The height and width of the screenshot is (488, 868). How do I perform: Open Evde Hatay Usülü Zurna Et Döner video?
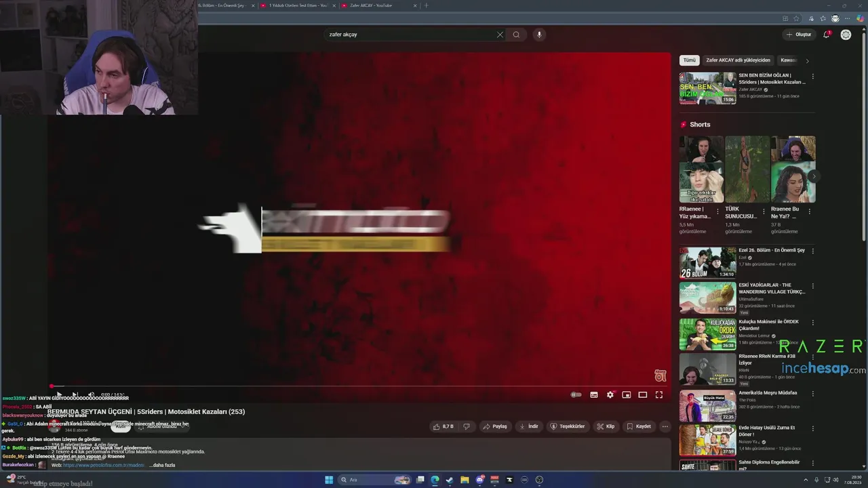(x=707, y=440)
